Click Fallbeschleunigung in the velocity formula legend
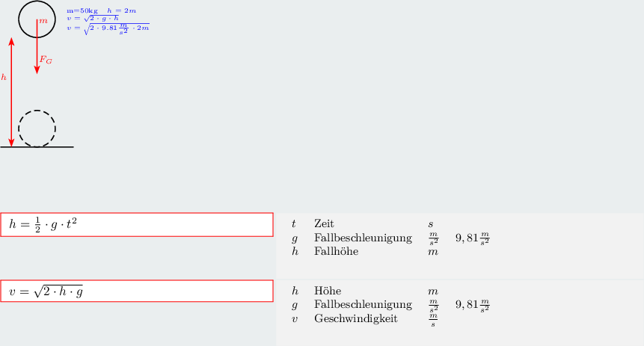Image resolution: width=644 pixels, height=346 pixels. 363,305
